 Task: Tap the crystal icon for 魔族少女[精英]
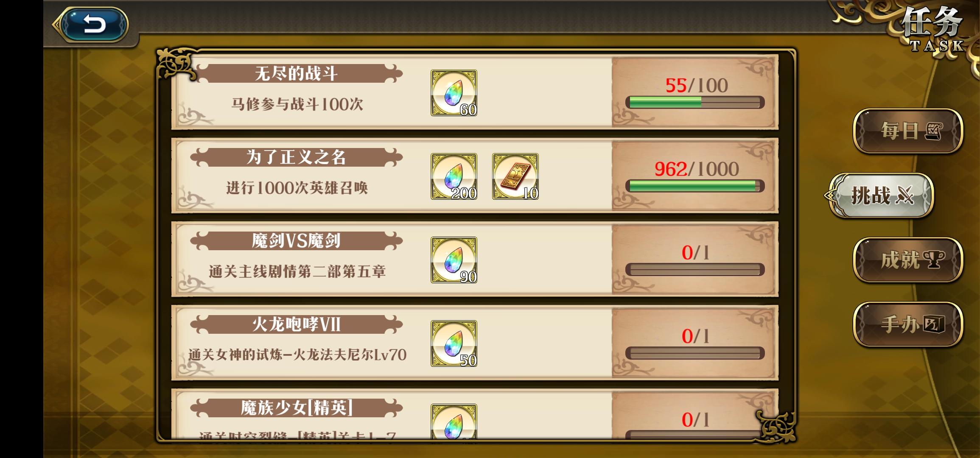[454, 421]
